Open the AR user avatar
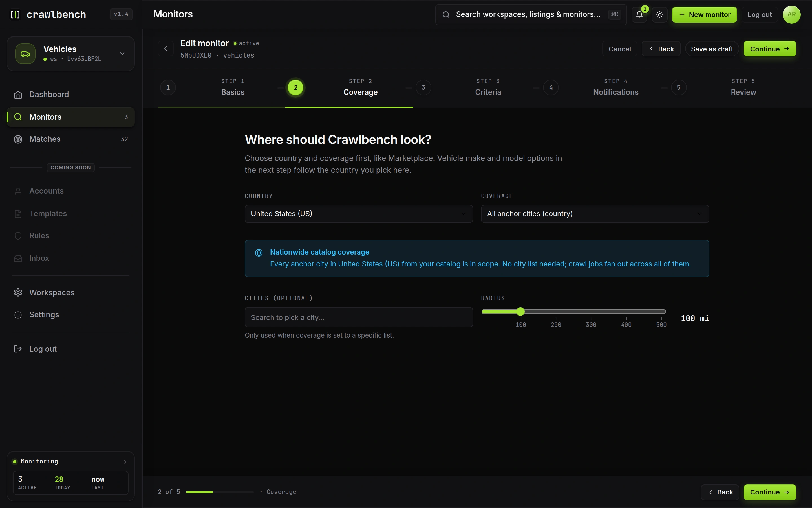The height and width of the screenshot is (508, 812). [x=791, y=14]
